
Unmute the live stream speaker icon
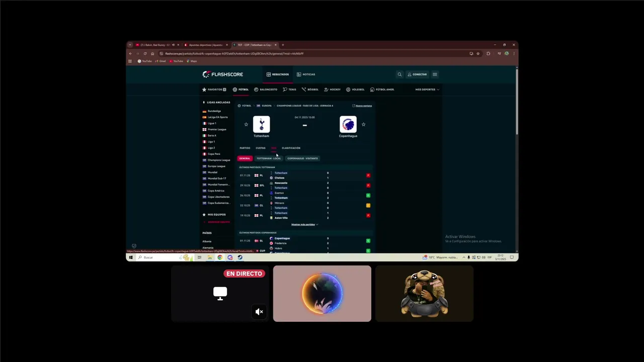(x=259, y=312)
